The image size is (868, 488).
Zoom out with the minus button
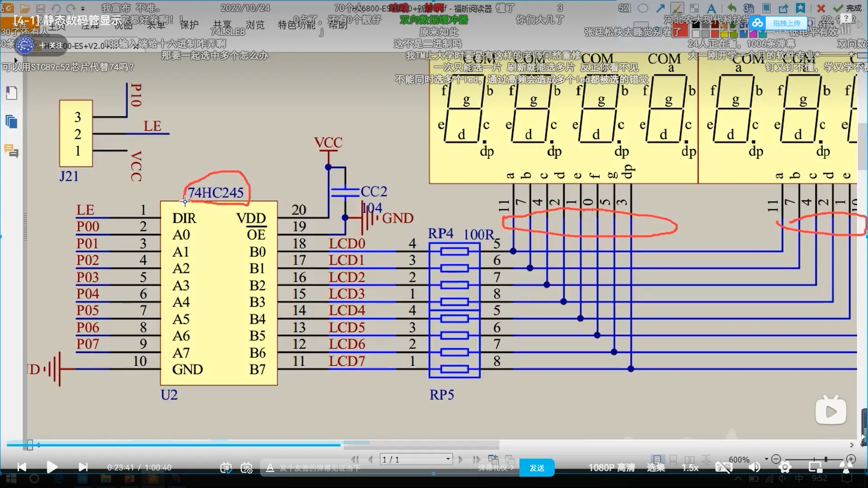776,459
